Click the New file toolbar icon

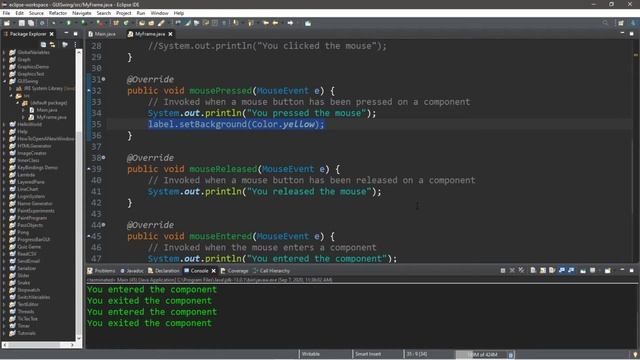point(7,23)
